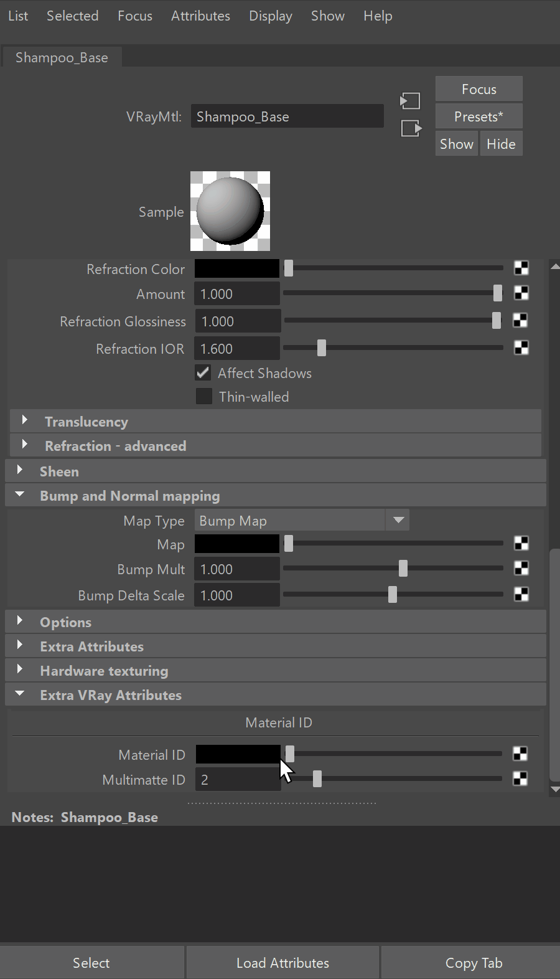
Task: Click the scroll down arrow of attribute scrollbar
Action: pos(555,789)
